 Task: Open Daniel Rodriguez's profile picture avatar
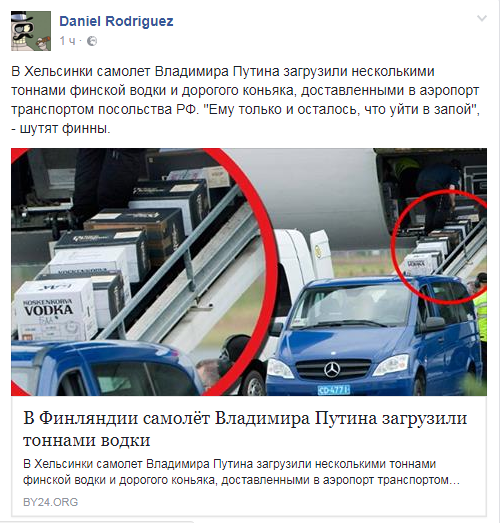point(31,31)
